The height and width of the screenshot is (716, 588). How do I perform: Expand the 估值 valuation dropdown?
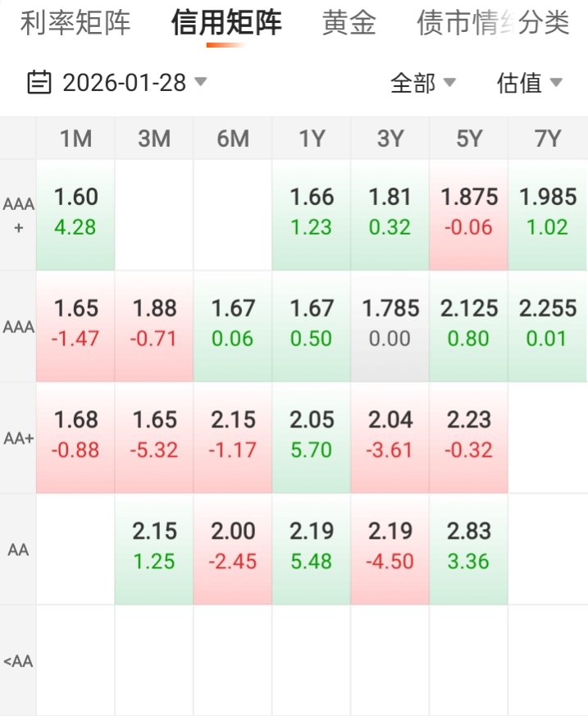click(530, 83)
